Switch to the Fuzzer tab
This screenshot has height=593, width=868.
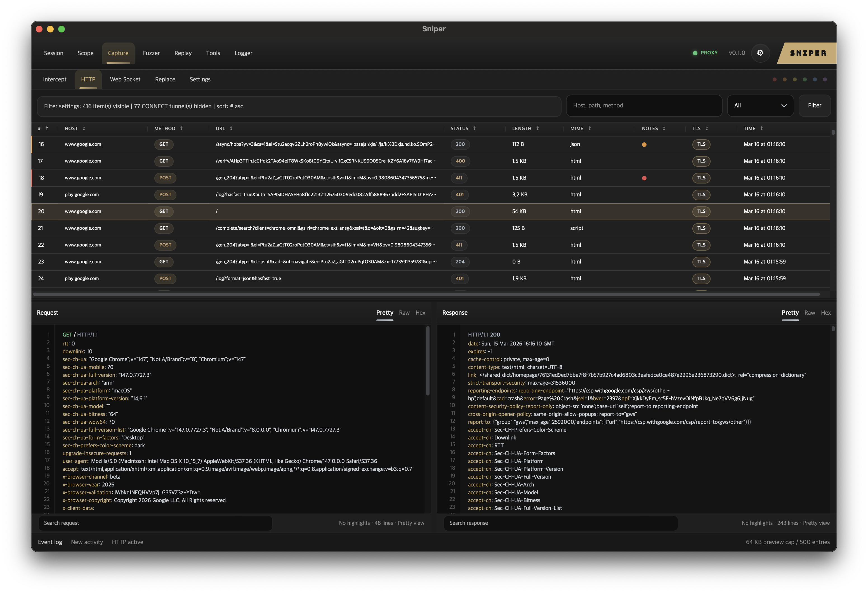pos(151,53)
